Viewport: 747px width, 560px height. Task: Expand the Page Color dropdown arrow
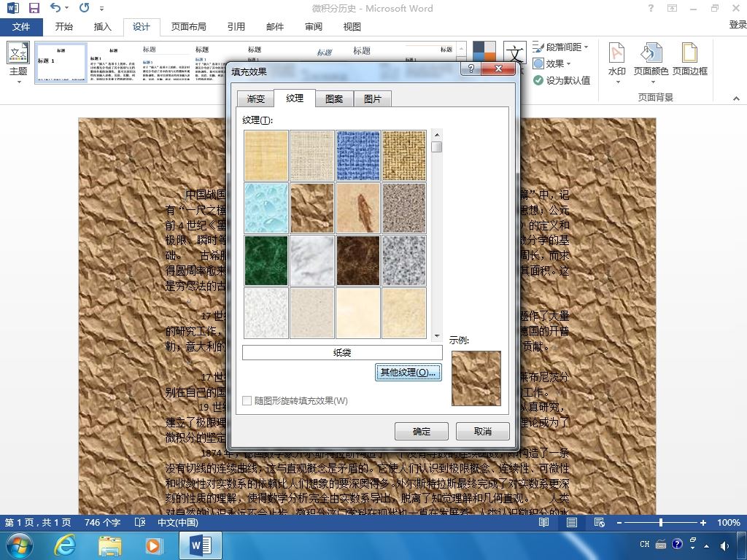653,82
